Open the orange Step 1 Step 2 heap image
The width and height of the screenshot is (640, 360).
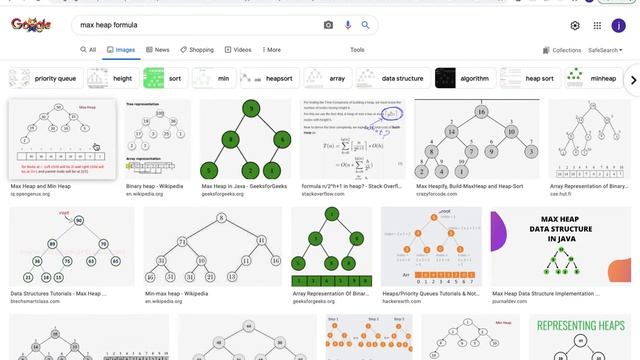[369, 337]
